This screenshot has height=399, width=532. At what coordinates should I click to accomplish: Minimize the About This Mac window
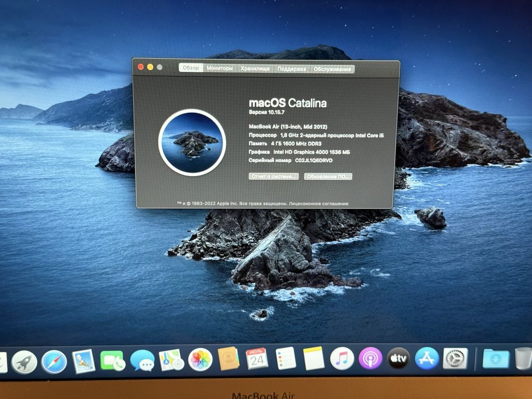coord(150,67)
